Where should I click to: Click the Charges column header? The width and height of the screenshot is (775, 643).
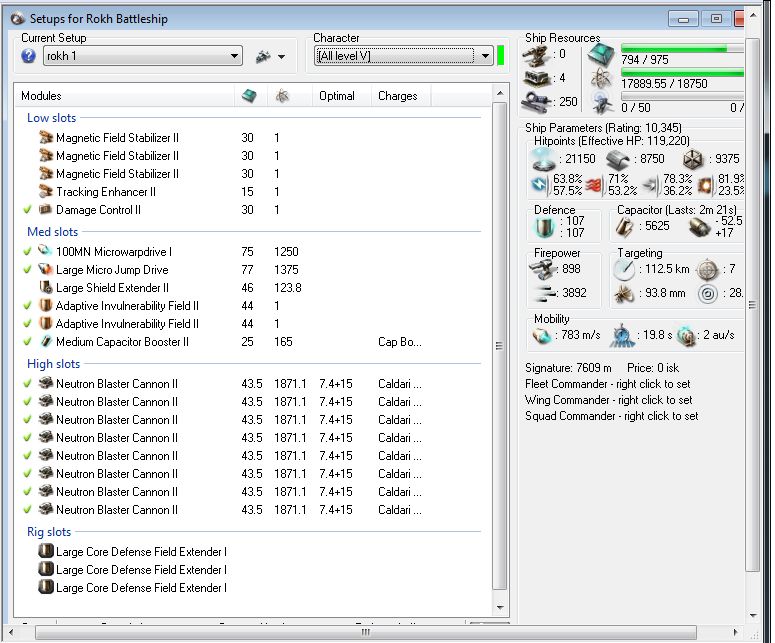397,96
